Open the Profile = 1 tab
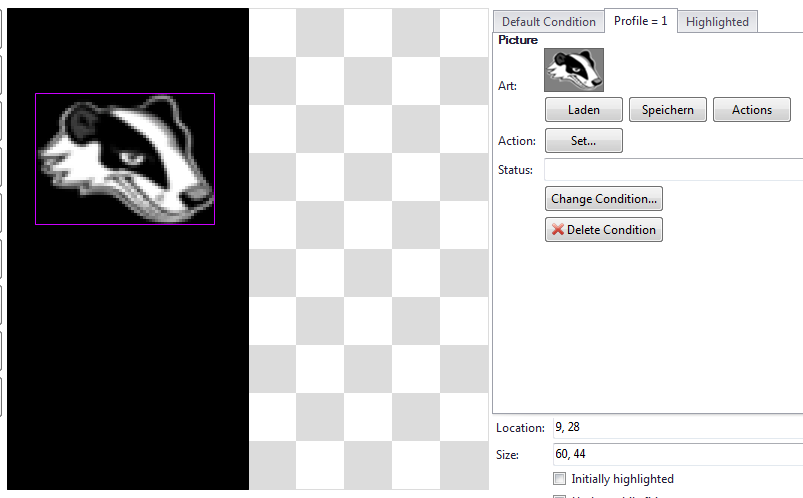 click(640, 21)
